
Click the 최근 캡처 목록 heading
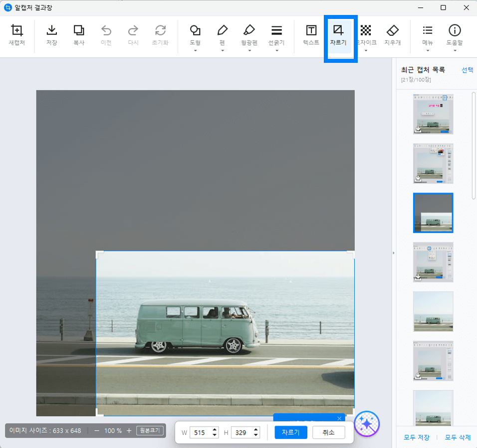423,70
